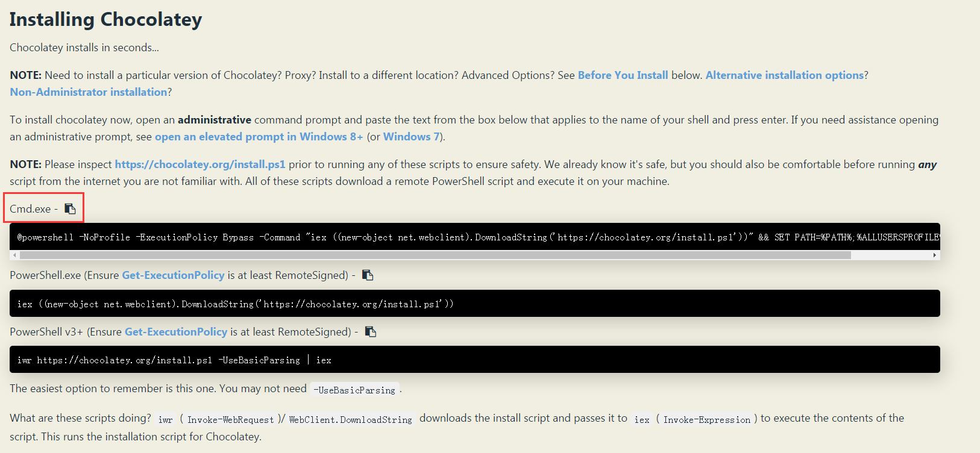
Task: Follow open an elevated prompt in Windows 8+ link
Action: click(259, 137)
